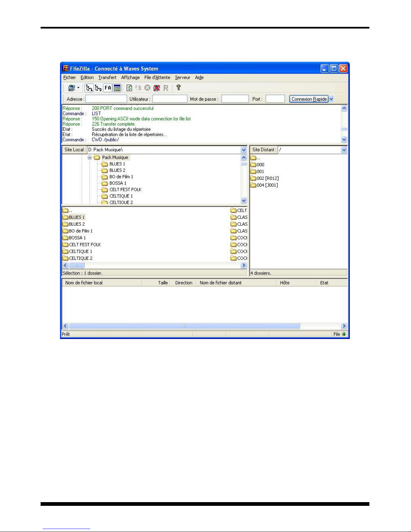
Task: Click message log scroll up arrow
Action: (x=344, y=108)
